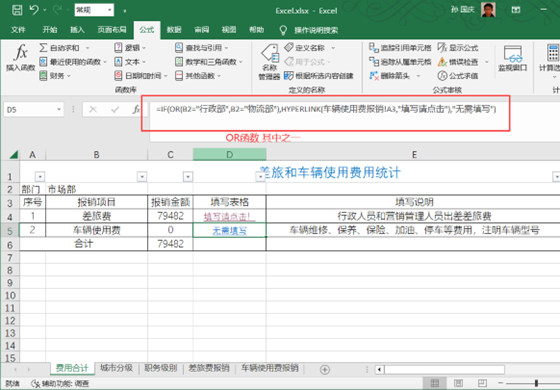
Task: Open the 文件 menu
Action: (18, 30)
